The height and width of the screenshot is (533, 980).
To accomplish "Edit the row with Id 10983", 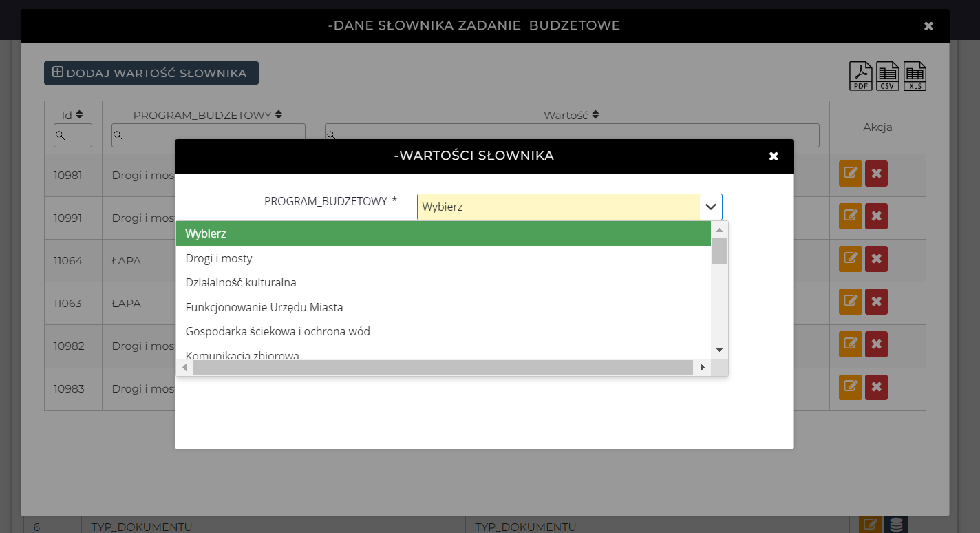I will point(850,387).
